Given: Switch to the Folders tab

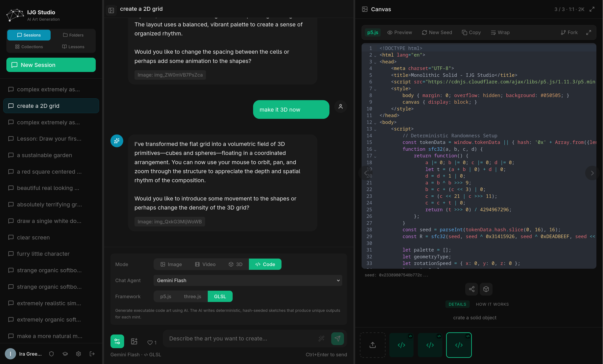Looking at the screenshot, I should tap(73, 35).
